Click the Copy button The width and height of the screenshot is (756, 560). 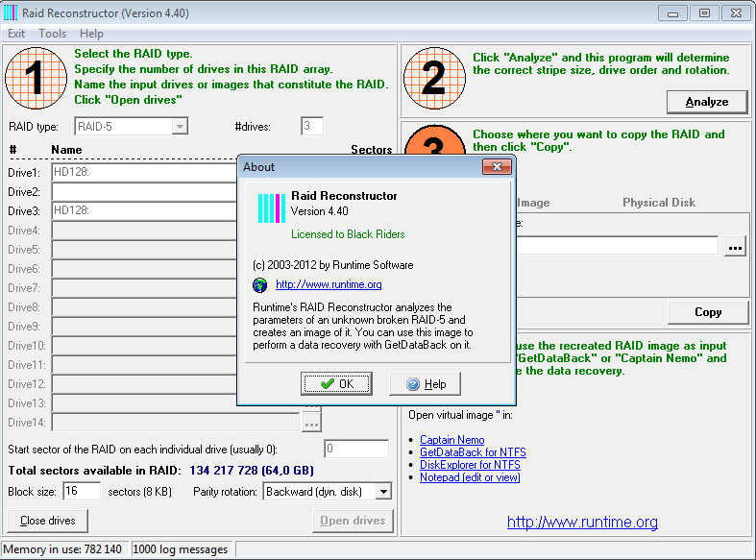[x=708, y=312]
